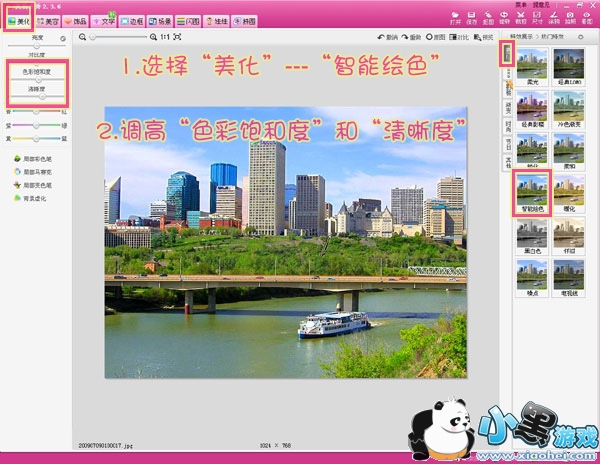Click the 保存 (Save) icon

[x=471, y=18]
